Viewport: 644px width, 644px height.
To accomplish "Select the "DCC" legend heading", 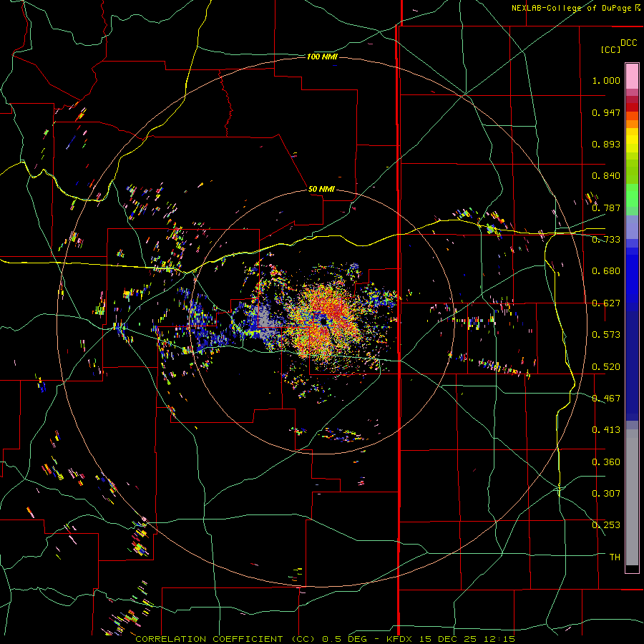I will pos(628,43).
